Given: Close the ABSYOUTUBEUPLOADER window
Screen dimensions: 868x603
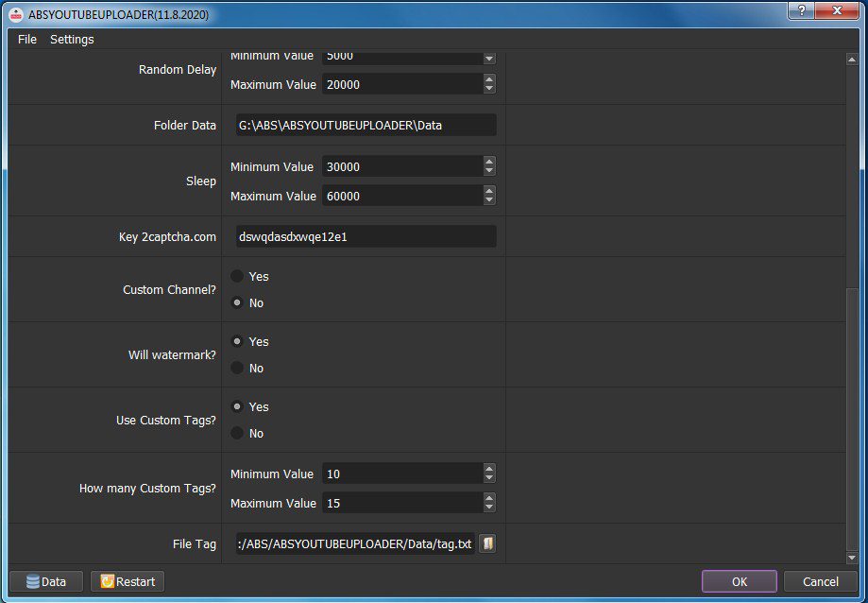Looking at the screenshot, I should coord(838,10).
